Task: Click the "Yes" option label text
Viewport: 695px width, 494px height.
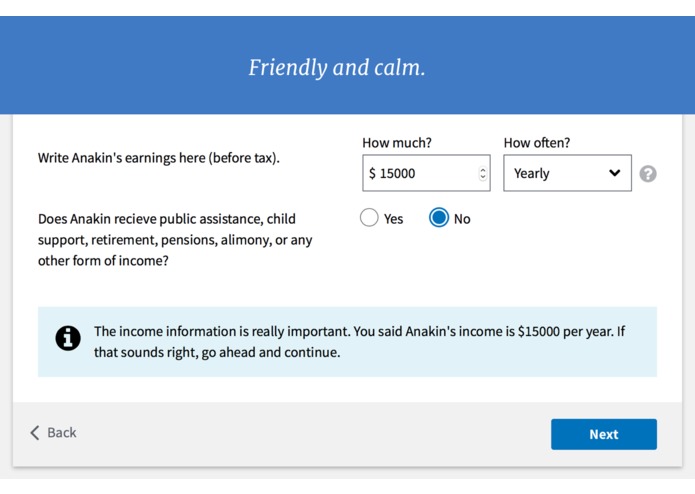Action: [394, 219]
